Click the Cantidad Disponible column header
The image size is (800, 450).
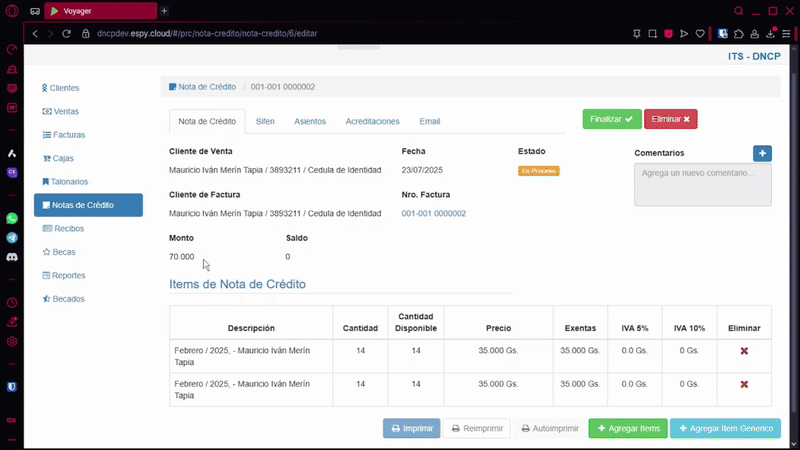[416, 322]
